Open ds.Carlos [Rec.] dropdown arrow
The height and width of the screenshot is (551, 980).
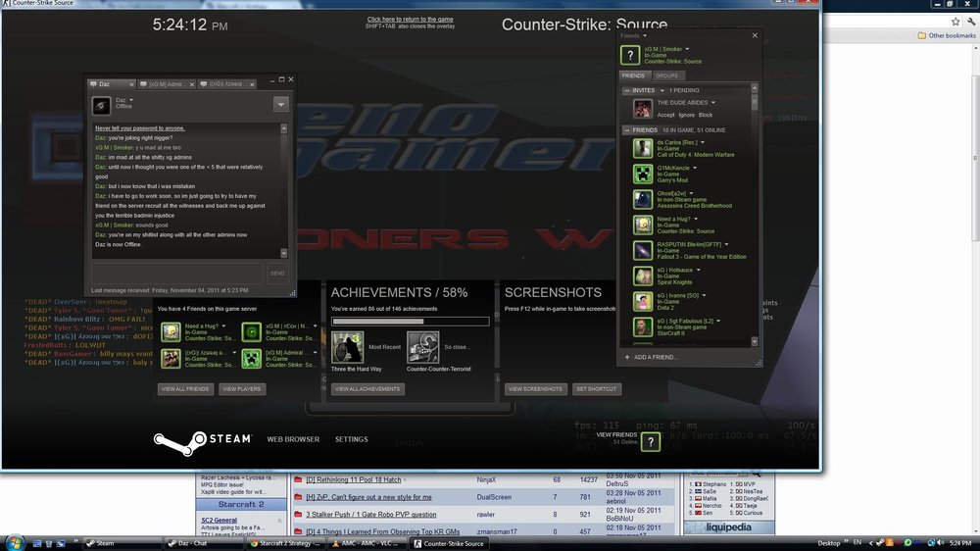pyautogui.click(x=703, y=142)
